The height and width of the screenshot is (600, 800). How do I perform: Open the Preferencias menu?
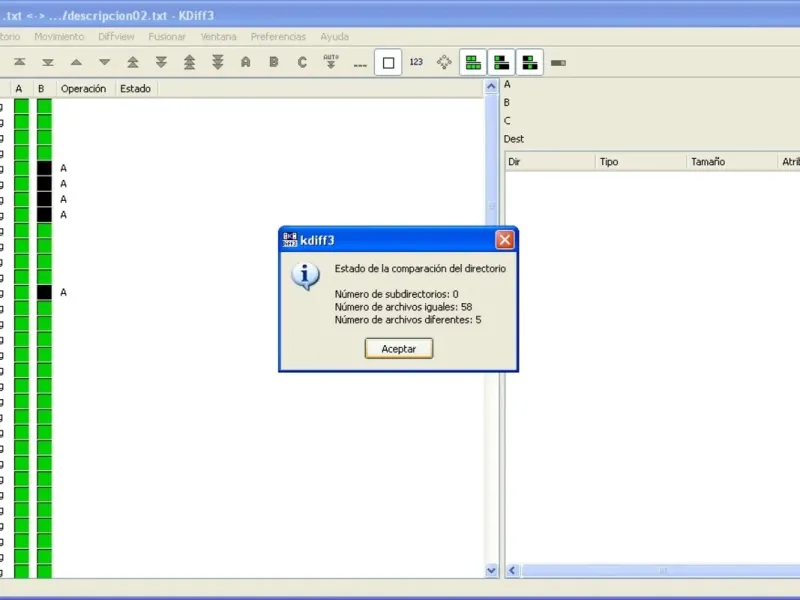(x=278, y=37)
